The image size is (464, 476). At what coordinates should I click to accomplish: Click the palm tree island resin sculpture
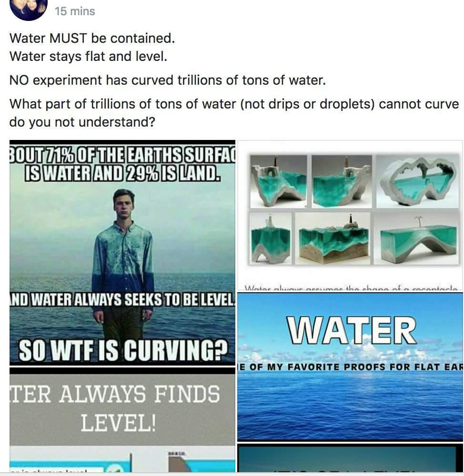417,238
